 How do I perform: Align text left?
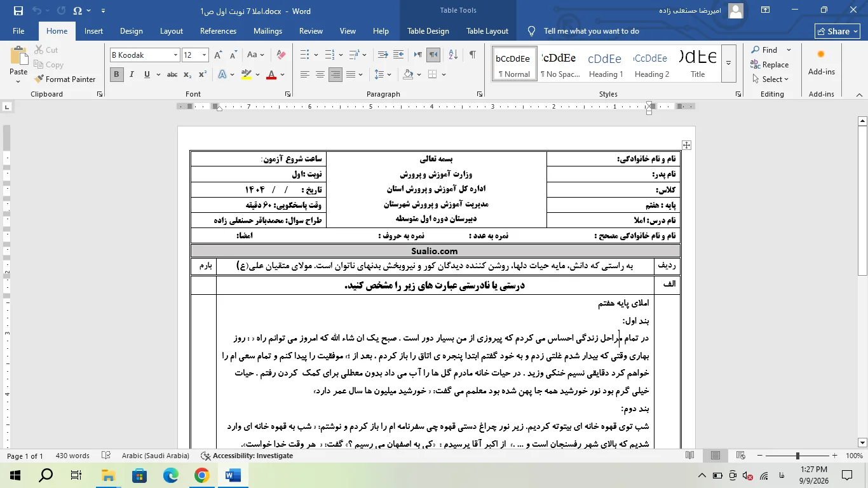pos(305,74)
